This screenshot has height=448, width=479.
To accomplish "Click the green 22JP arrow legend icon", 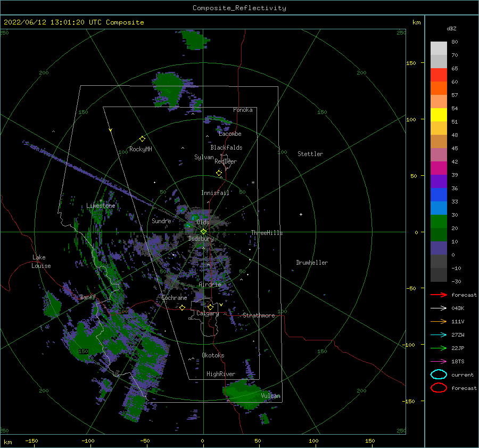I will click(439, 348).
